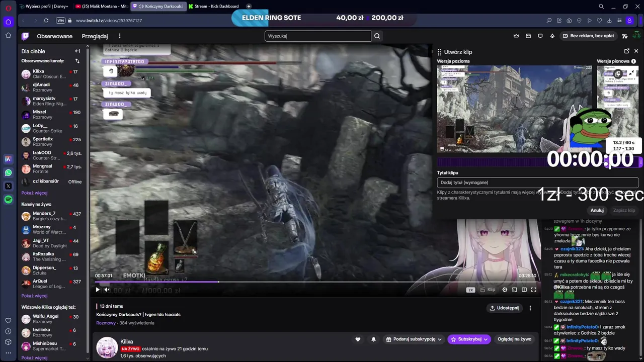Adjust the clip range timeline strip
Viewport: 644px width, 362px height.
[539, 162]
